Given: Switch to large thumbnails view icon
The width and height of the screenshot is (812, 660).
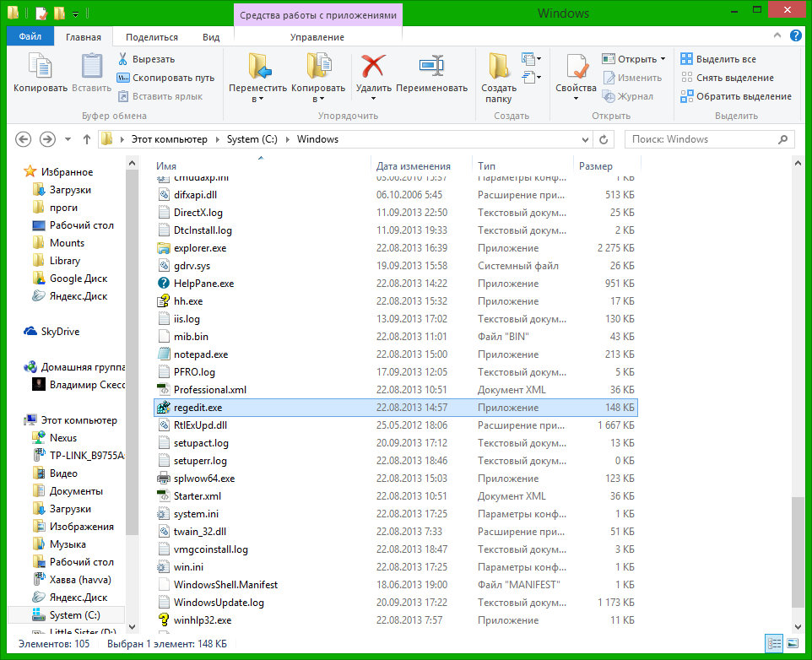Looking at the screenshot, I should (793, 643).
